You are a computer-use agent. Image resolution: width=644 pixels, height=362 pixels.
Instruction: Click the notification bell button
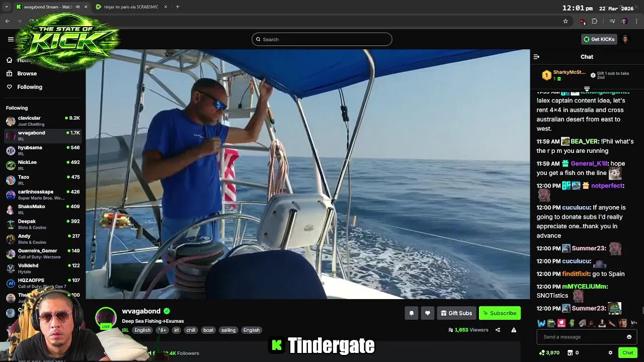point(412,313)
